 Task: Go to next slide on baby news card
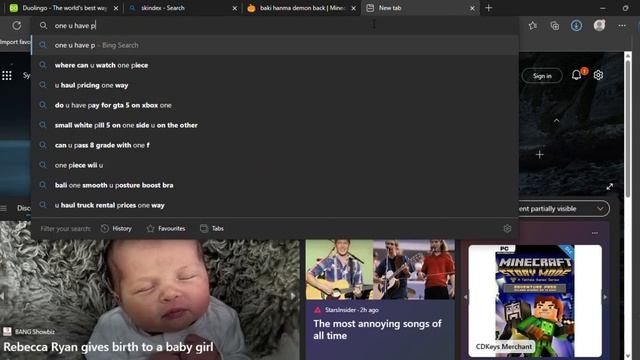[293, 296]
